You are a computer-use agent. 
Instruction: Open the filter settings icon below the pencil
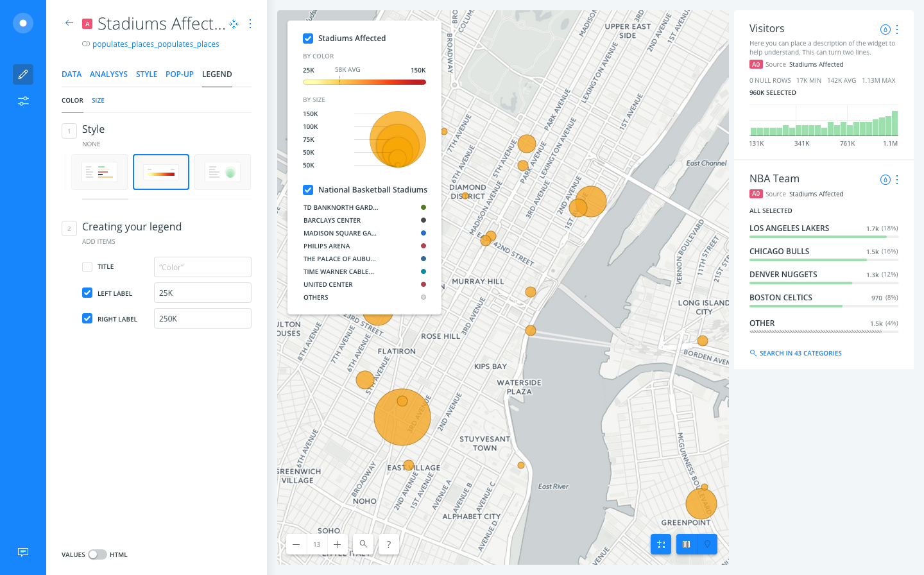point(22,101)
